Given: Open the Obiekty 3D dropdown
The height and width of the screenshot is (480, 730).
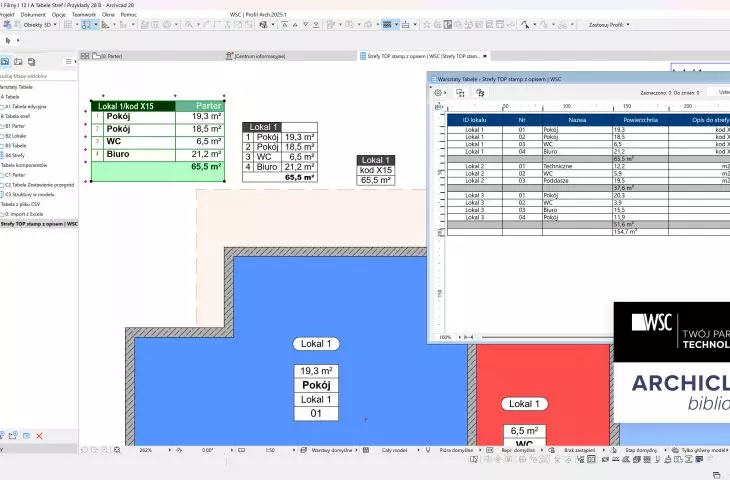Looking at the screenshot, I should tap(40, 25).
